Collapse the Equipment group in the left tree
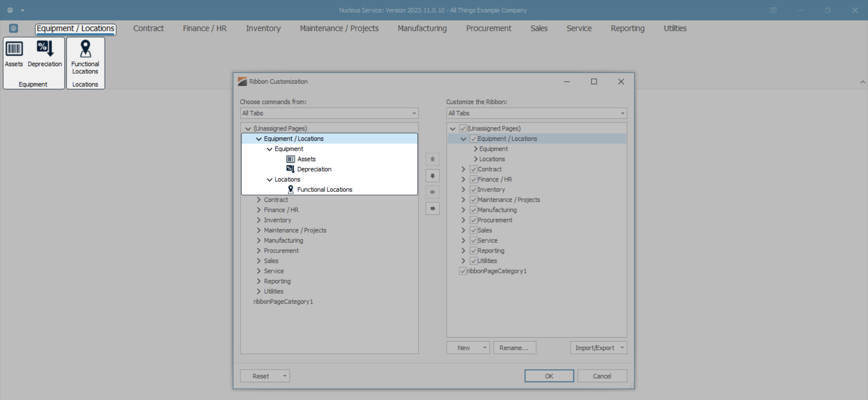This screenshot has width=868, height=400. click(269, 149)
